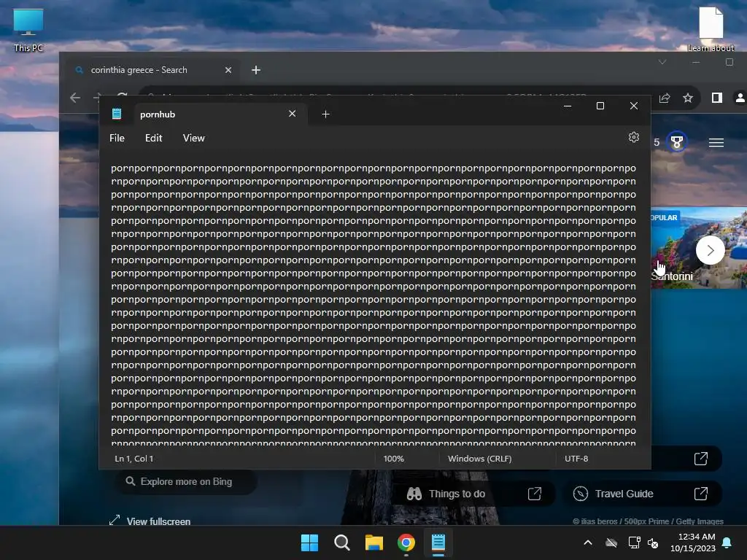Image resolution: width=747 pixels, height=560 pixels.
Task: Click Windows (CRLF) line ending status
Action: point(480,459)
